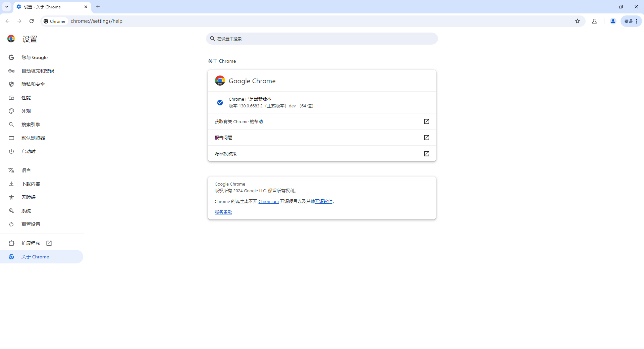Viewport: 644px width, 349px height.
Task: Open 获取有关 Chrome 的帮助 row
Action: click(x=322, y=121)
